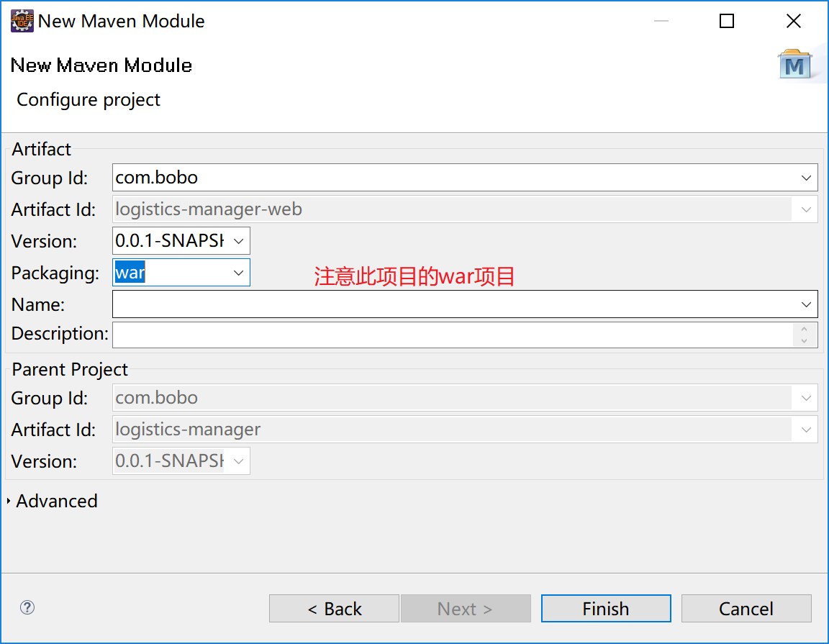Image resolution: width=829 pixels, height=644 pixels.
Task: Click the Description scroll up arrow
Action: [804, 329]
